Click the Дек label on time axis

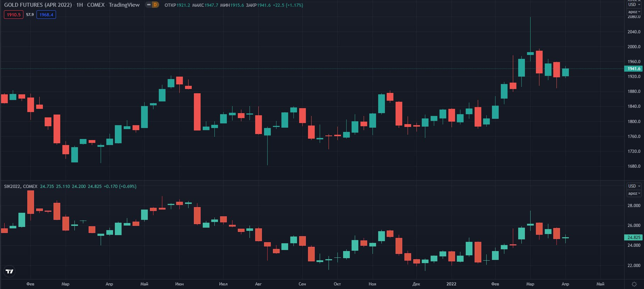coord(416,284)
